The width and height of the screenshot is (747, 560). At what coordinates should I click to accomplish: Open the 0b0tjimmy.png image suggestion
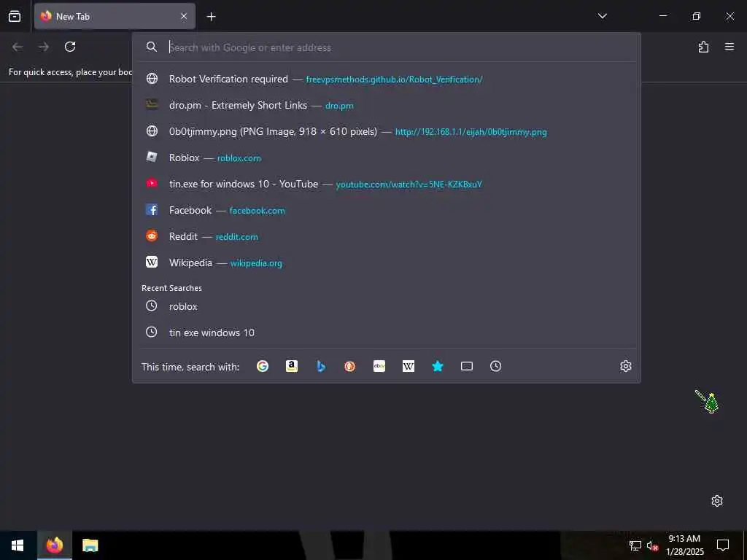pos(387,131)
